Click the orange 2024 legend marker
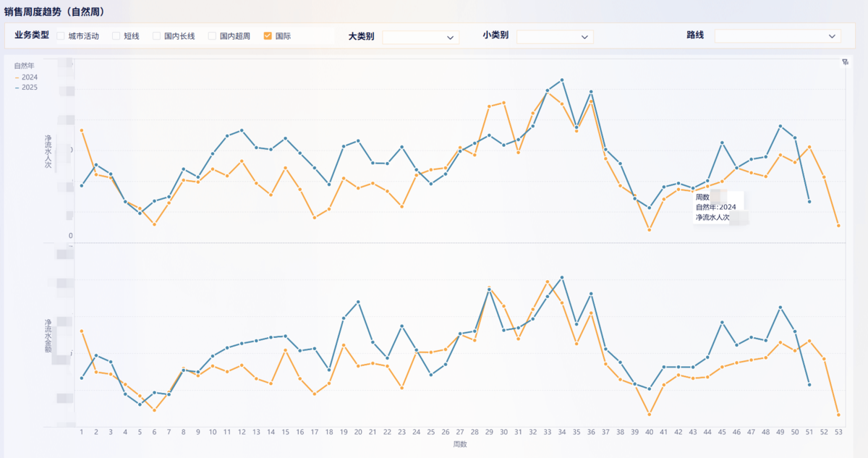Screen dimensions: 868x458 17,77
